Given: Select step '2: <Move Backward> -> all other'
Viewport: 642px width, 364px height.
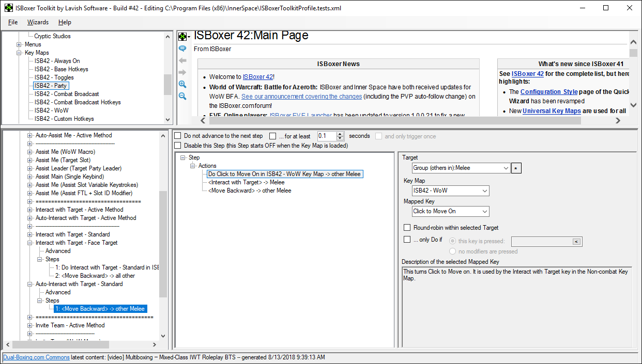Looking at the screenshot, I should [x=95, y=276].
